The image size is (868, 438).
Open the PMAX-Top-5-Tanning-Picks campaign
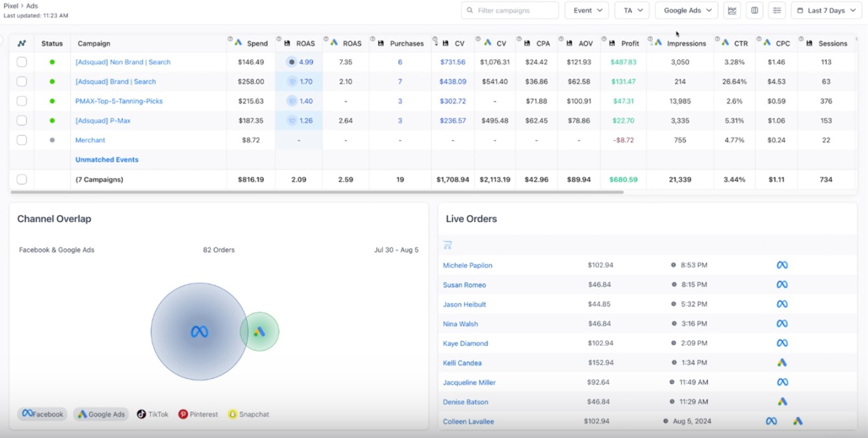[119, 101]
